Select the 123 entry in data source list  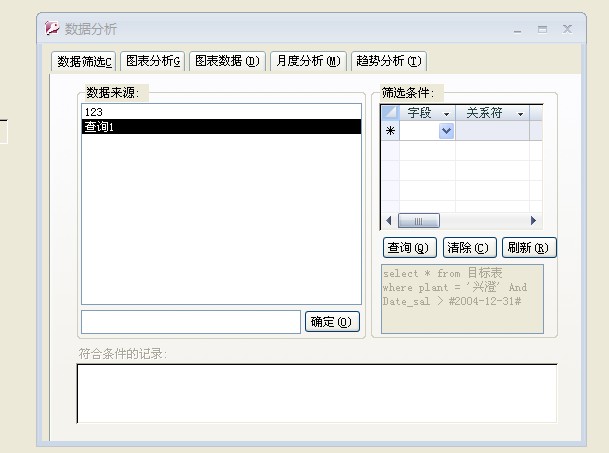(x=221, y=112)
